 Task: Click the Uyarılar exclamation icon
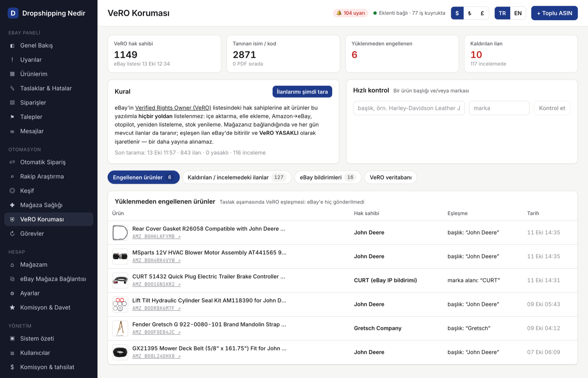coord(12,60)
